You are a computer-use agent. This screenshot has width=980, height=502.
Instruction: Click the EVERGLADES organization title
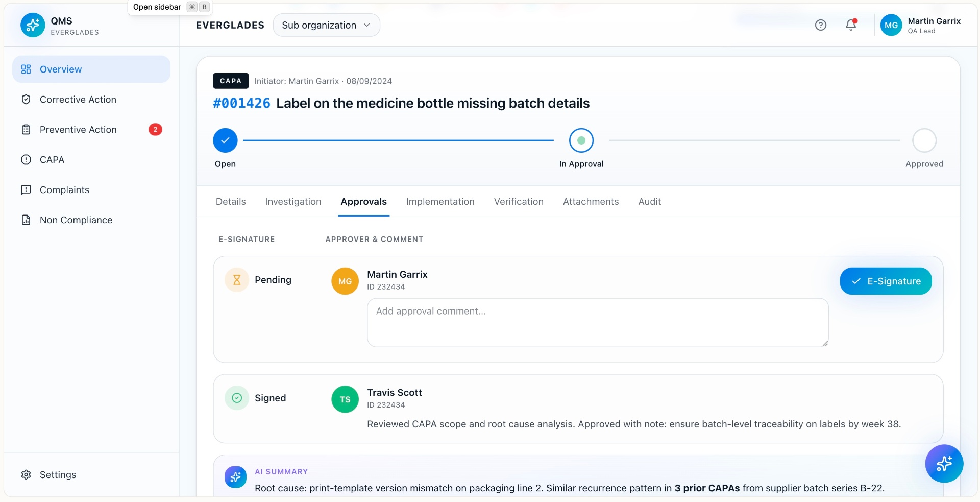click(230, 26)
